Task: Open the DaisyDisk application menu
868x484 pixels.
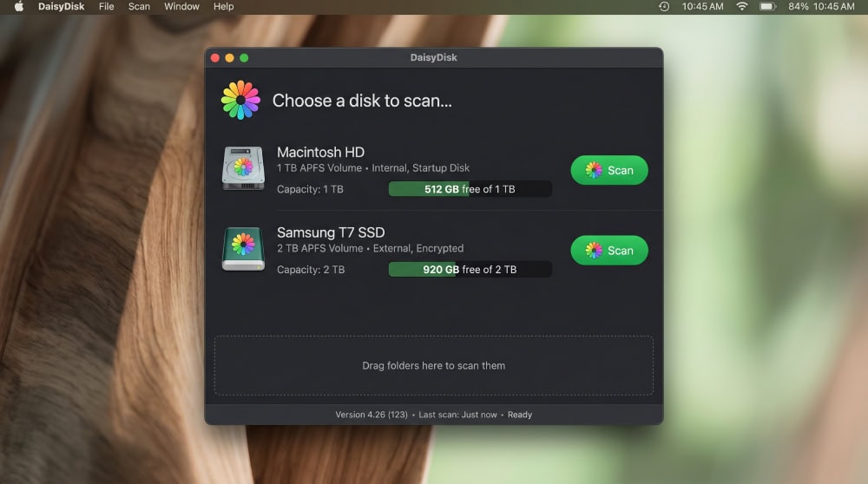Action: point(61,7)
